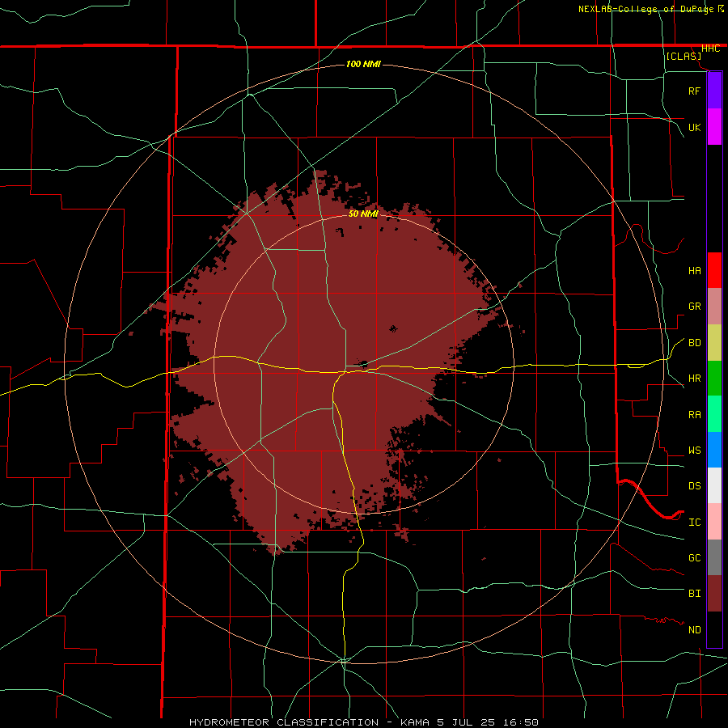Screen dimensions: 728x728
Task: Click the BI dark red legend swatch
Action: [714, 594]
